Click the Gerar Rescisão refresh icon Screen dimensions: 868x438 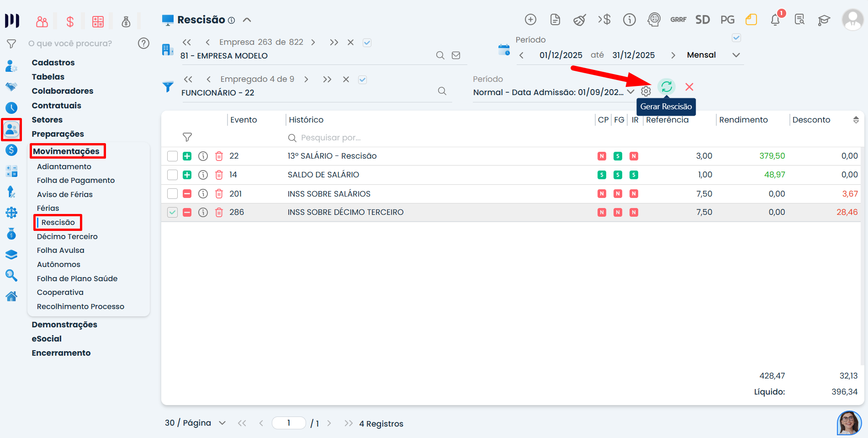(666, 87)
